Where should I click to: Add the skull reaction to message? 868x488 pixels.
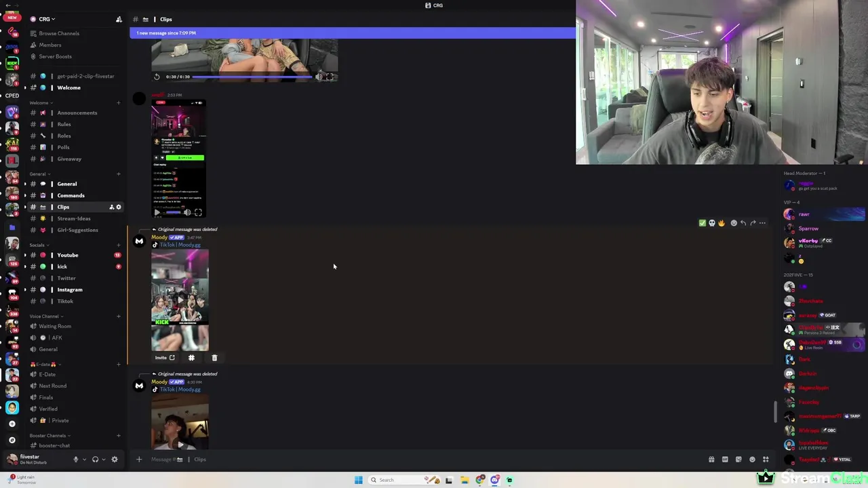(712, 223)
